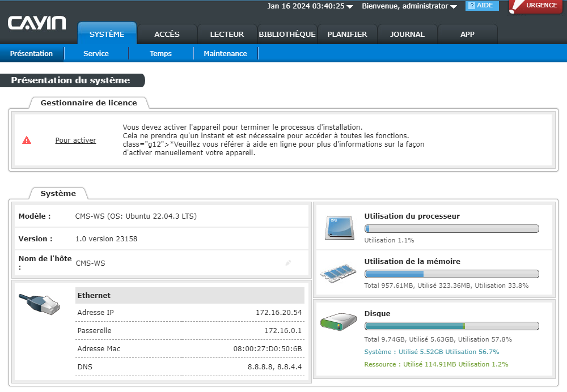
Task: Click the disk usage progress bar
Action: [452, 326]
